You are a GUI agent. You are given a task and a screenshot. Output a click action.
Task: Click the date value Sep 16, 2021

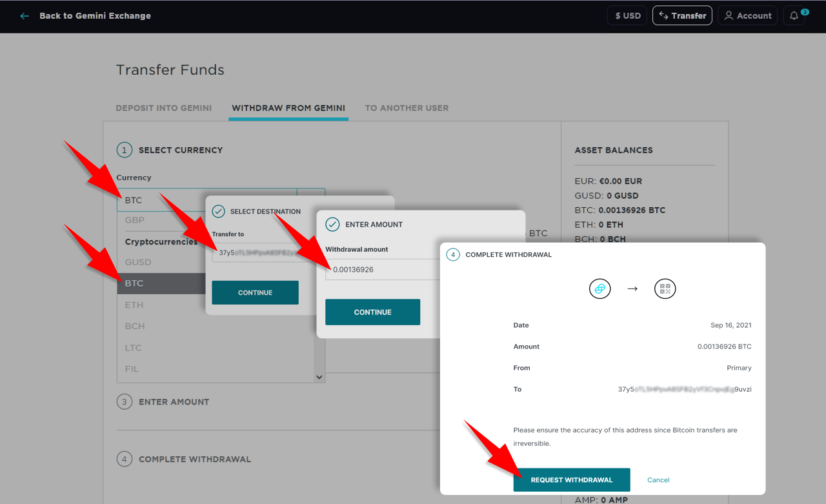coord(731,325)
